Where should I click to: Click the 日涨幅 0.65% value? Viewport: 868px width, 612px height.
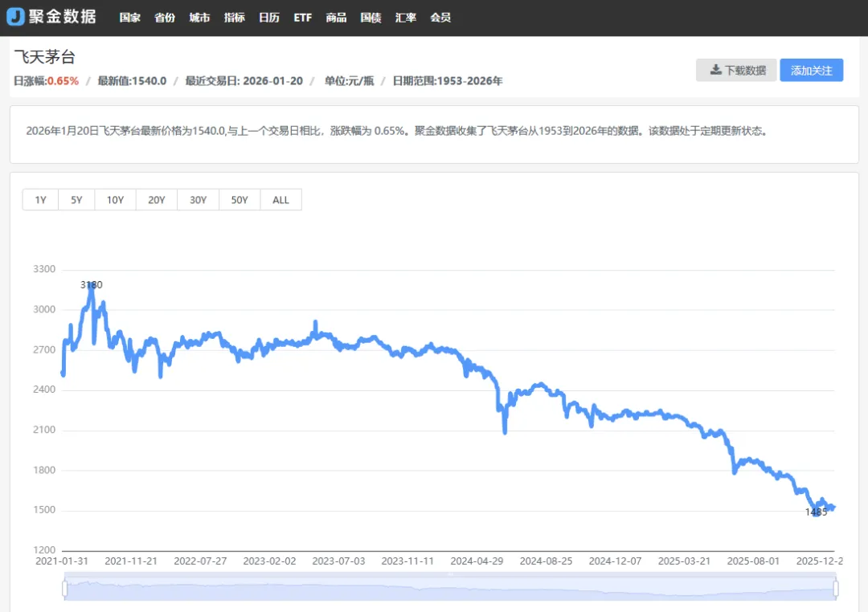(x=63, y=81)
